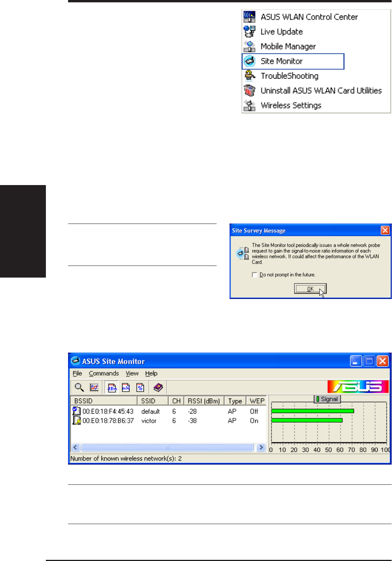The width and height of the screenshot is (392, 561).
Task: Click RSSI value -28
Action: pyautogui.click(x=192, y=411)
